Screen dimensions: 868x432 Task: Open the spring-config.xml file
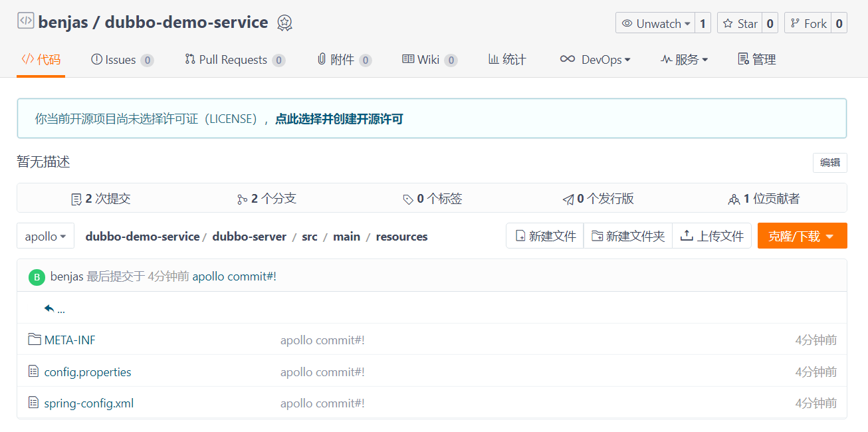point(88,403)
